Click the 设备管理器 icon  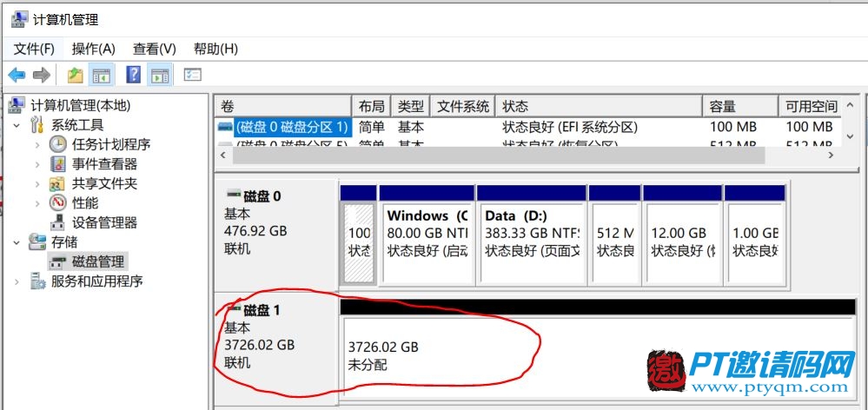(x=57, y=222)
